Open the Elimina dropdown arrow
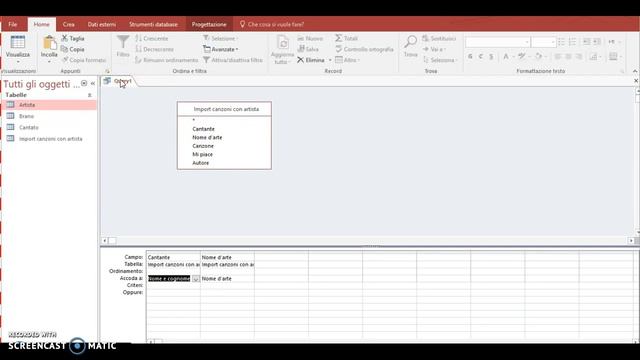 pyautogui.click(x=330, y=60)
